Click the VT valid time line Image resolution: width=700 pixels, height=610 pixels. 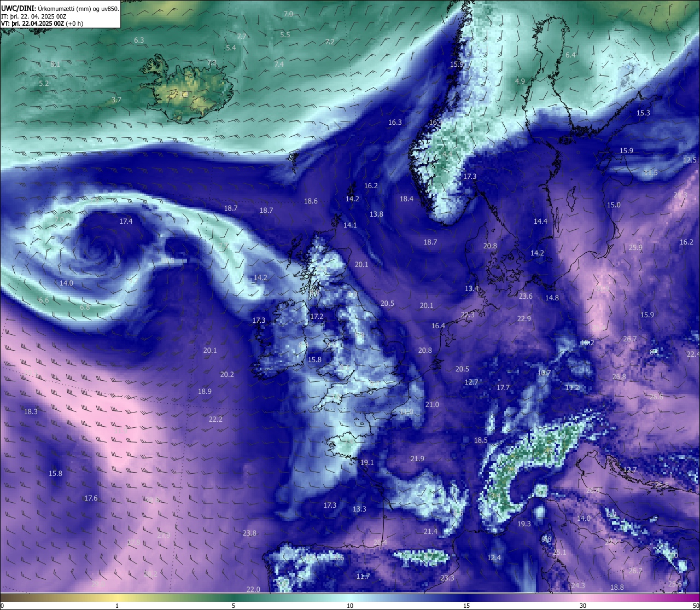tap(42, 24)
